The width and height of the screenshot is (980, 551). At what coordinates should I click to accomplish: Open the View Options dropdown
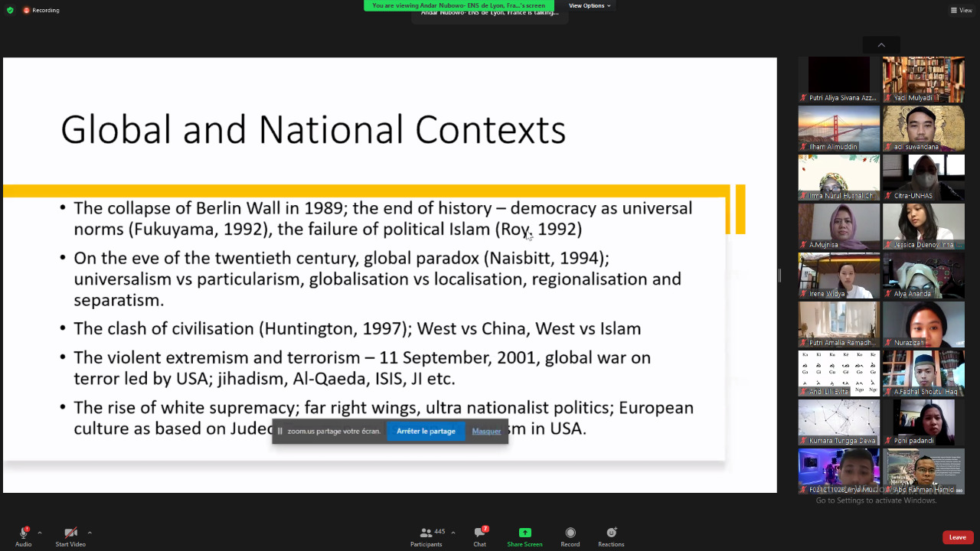[x=589, y=5]
